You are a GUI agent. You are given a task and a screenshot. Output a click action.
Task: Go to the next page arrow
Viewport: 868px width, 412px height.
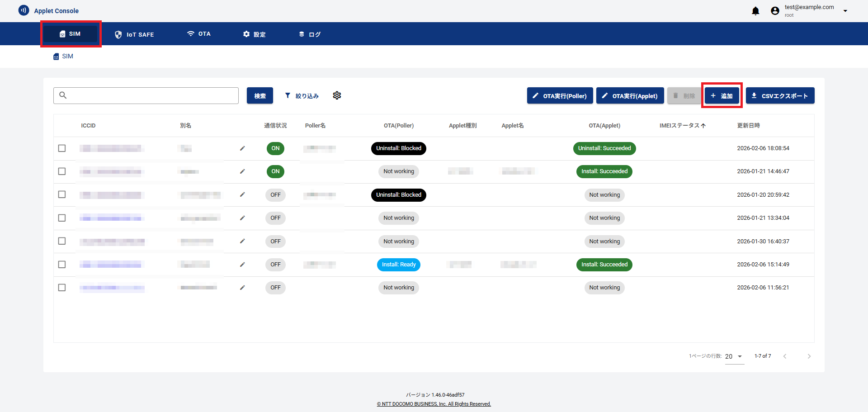click(x=809, y=356)
